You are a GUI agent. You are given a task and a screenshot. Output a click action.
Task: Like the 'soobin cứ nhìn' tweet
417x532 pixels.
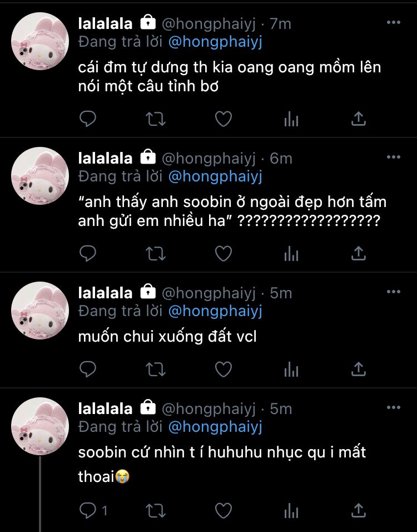[224, 511]
